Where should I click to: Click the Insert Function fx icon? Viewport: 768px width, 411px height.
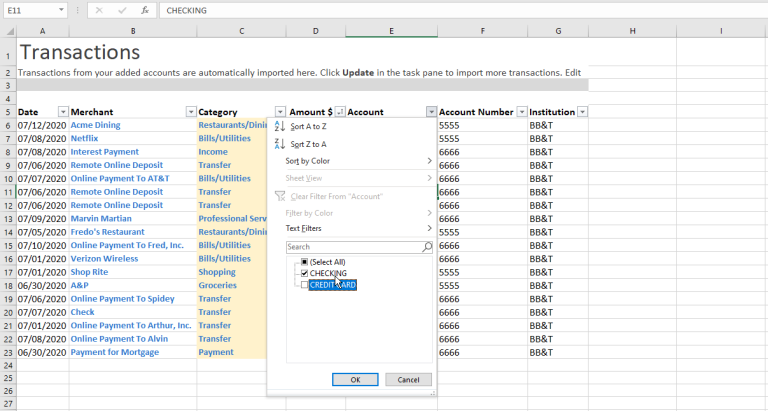click(x=145, y=10)
